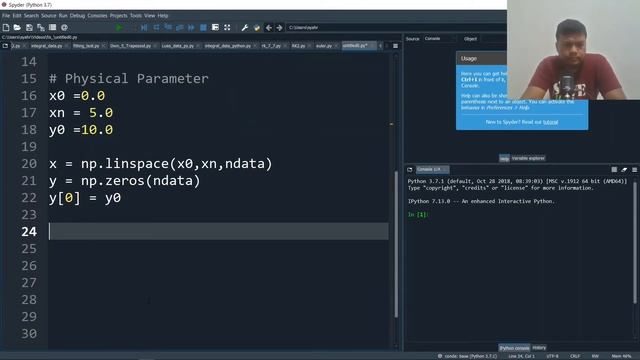
Task: Open the file switcher list icon
Action: pyautogui.click(x=52, y=28)
